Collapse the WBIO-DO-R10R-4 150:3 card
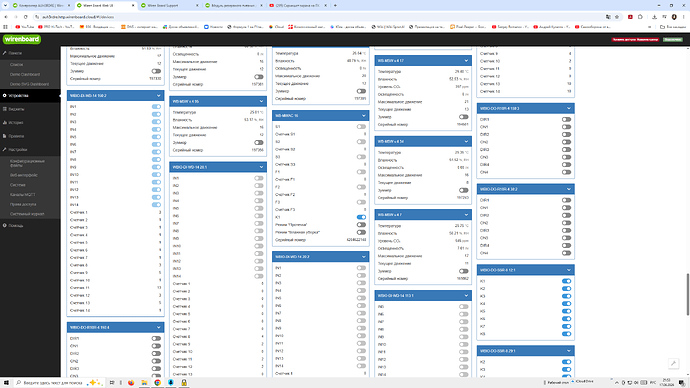Screen dimensions: 690x388 tap(569, 108)
